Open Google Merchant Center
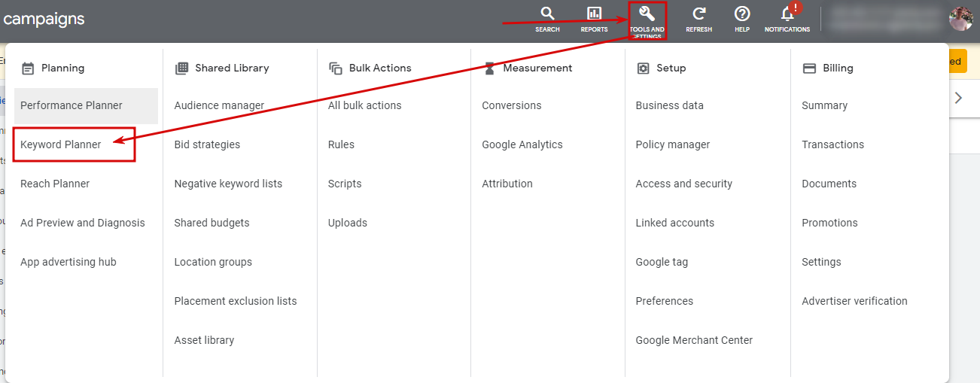This screenshot has width=980, height=383. 694,340
